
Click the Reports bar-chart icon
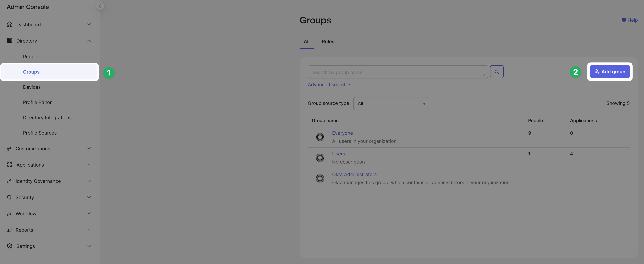tap(9, 230)
